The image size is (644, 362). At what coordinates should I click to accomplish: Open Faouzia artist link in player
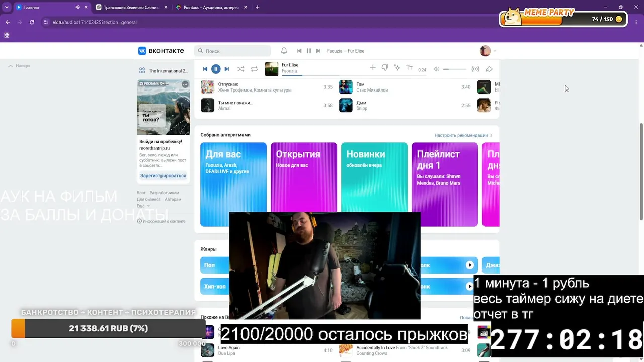tap(289, 71)
